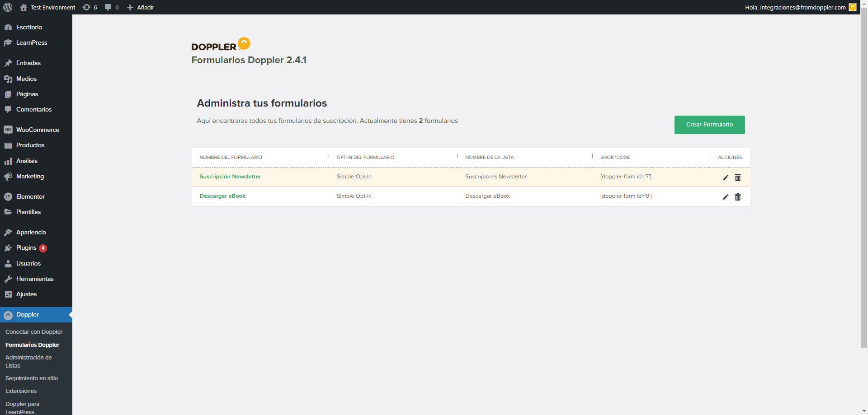The width and height of the screenshot is (868, 415).
Task: Click Simple Opt-In in Suscripción Newsletter row
Action: (354, 177)
